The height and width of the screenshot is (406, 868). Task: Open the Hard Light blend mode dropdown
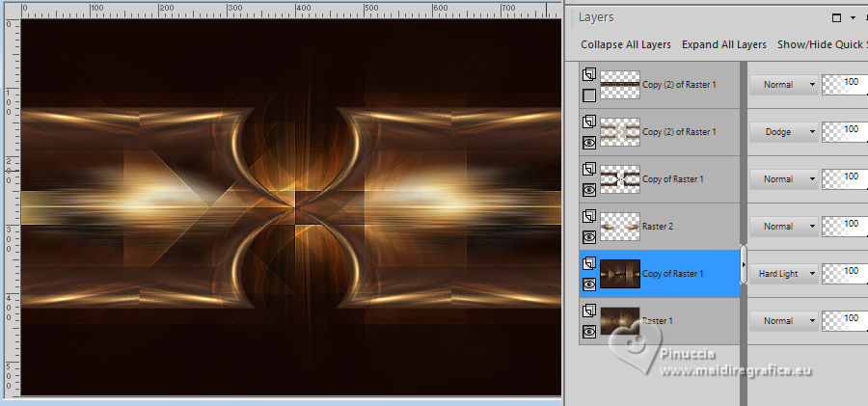(783, 274)
